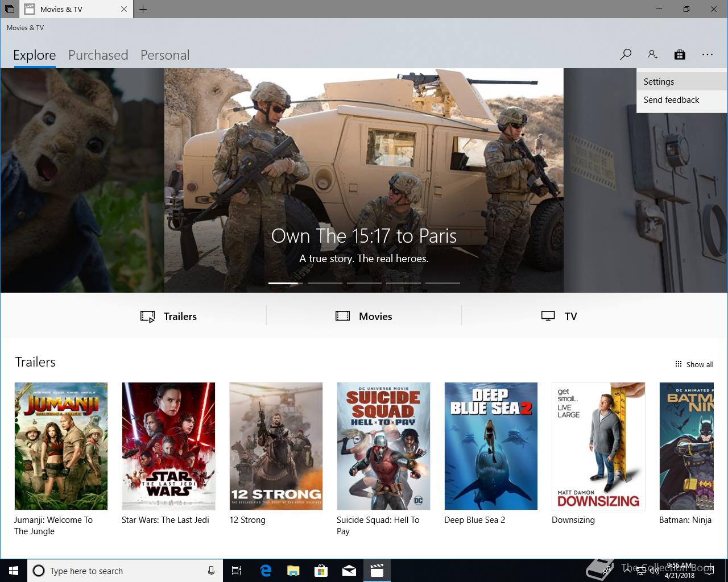Image resolution: width=728 pixels, height=582 pixels.
Task: Click the Cortana circle icon
Action: pyautogui.click(x=39, y=571)
